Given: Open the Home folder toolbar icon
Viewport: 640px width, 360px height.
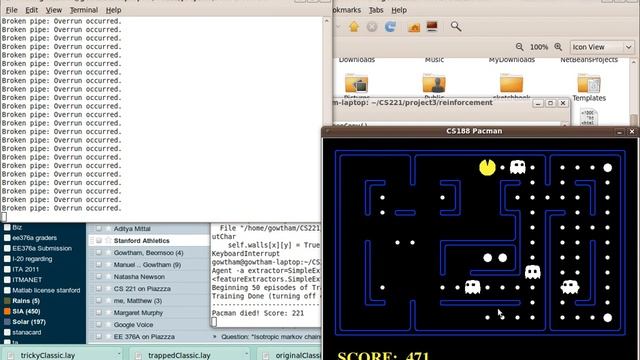Looking at the screenshot, I should coord(414,27).
